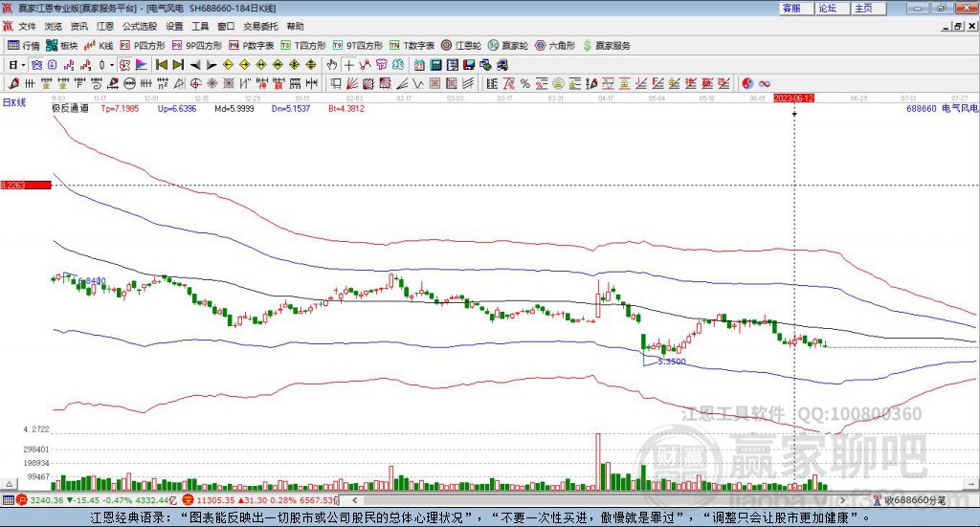Open the P数字表 number table

[x=252, y=46]
